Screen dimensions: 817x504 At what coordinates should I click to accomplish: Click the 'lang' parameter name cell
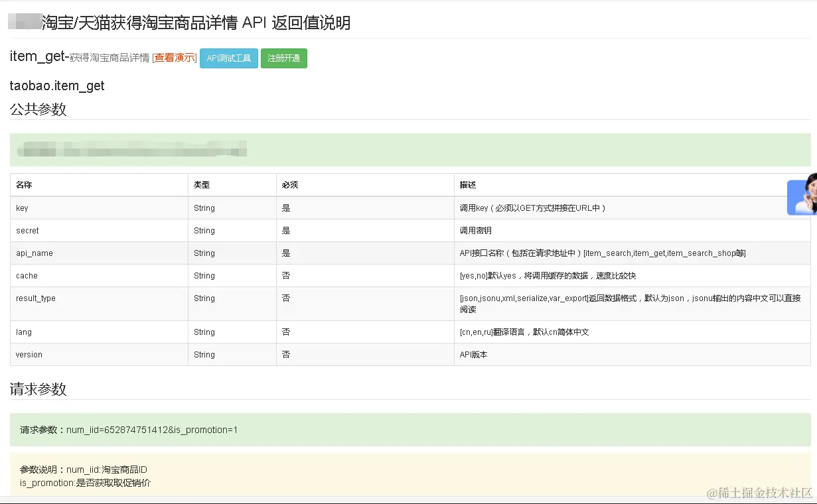[100, 332]
